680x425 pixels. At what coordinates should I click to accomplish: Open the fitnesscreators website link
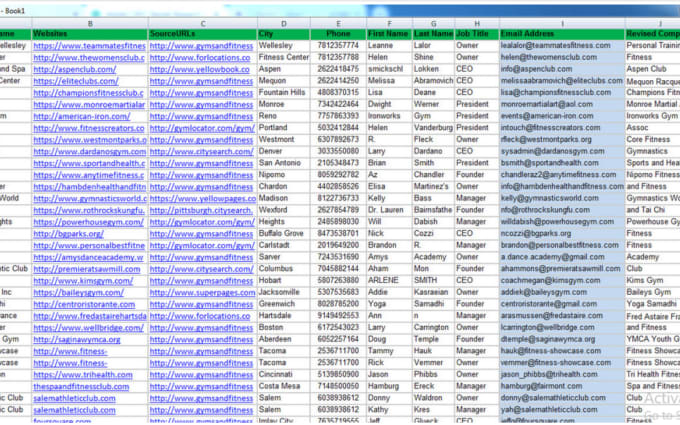click(x=89, y=128)
